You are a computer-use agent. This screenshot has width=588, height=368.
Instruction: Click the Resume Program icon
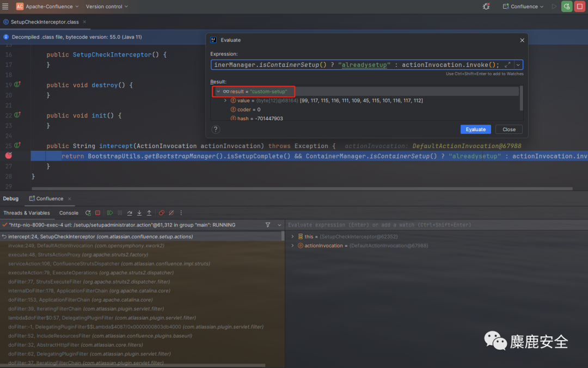point(110,213)
